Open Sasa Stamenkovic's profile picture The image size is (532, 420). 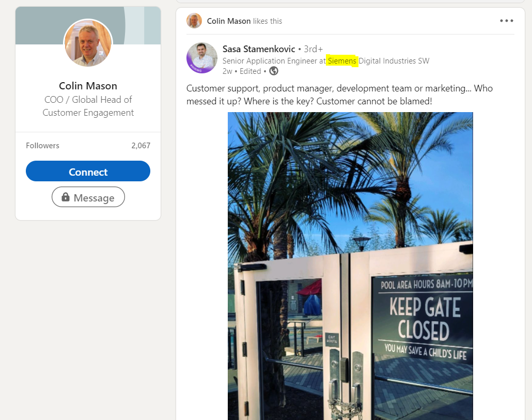coord(202,58)
